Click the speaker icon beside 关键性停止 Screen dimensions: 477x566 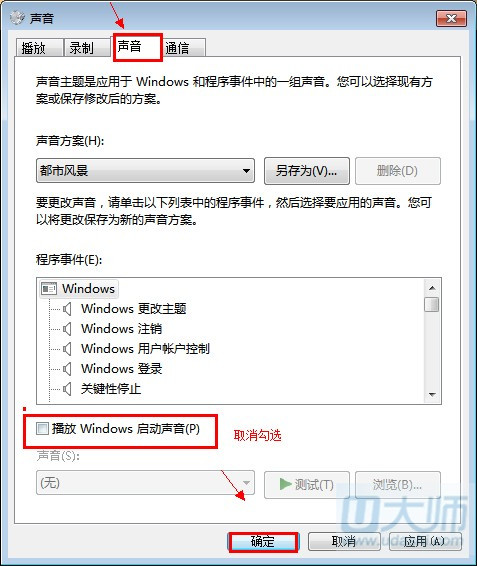click(x=67, y=389)
